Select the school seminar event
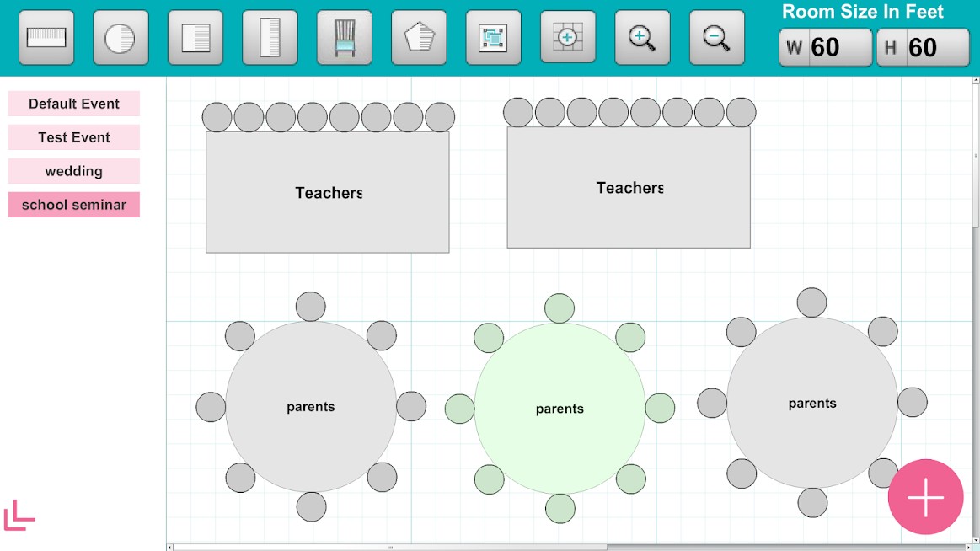Screen dimensions: 980x551 pyautogui.click(x=74, y=205)
